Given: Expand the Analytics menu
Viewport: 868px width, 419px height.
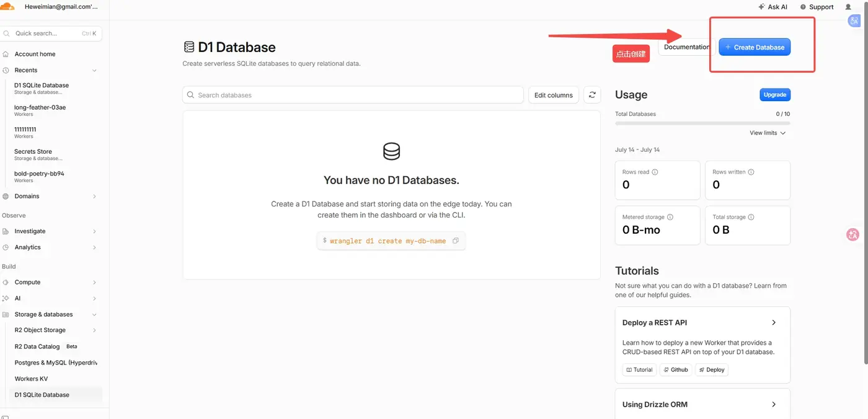Looking at the screenshot, I should tap(94, 247).
